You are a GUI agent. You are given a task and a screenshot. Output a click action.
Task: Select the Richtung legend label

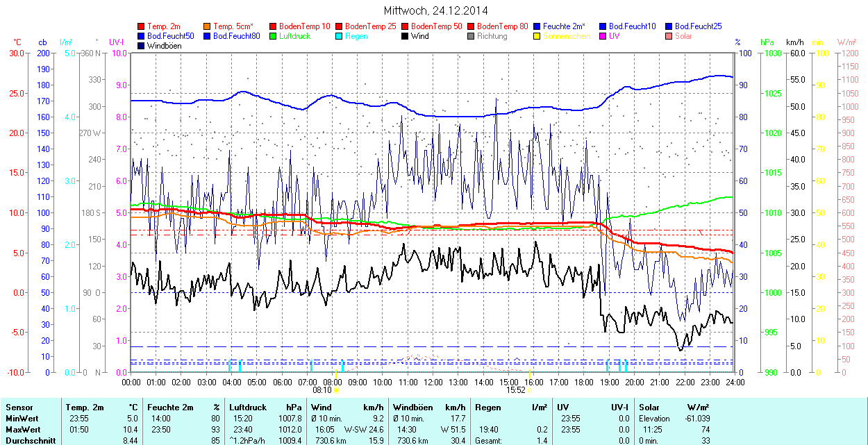(x=492, y=36)
